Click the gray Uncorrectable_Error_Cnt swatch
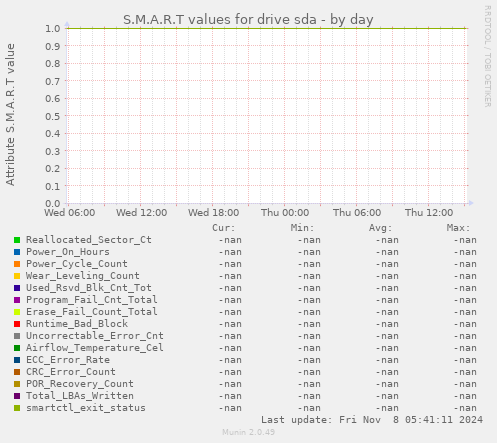 pyautogui.click(x=17, y=336)
